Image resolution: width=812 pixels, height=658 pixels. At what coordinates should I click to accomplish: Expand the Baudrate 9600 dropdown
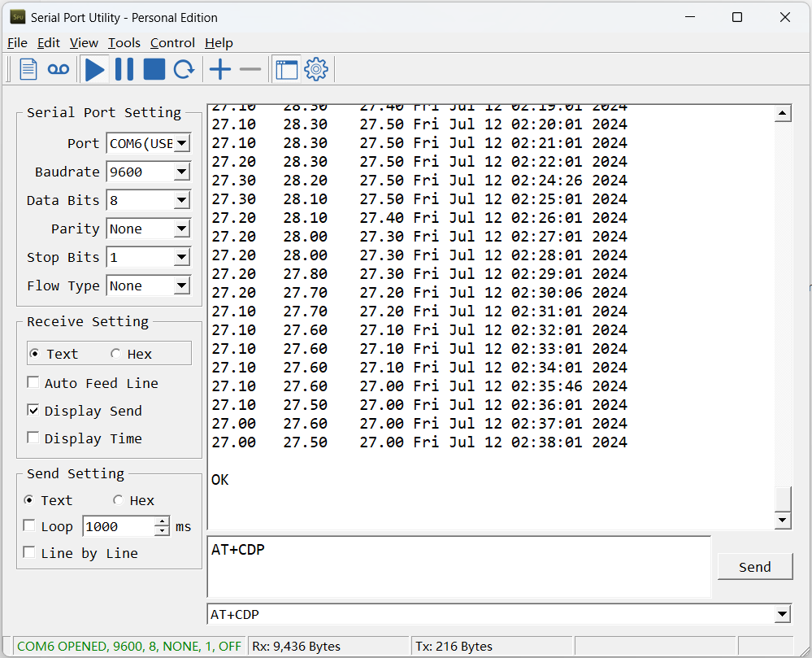tap(182, 172)
